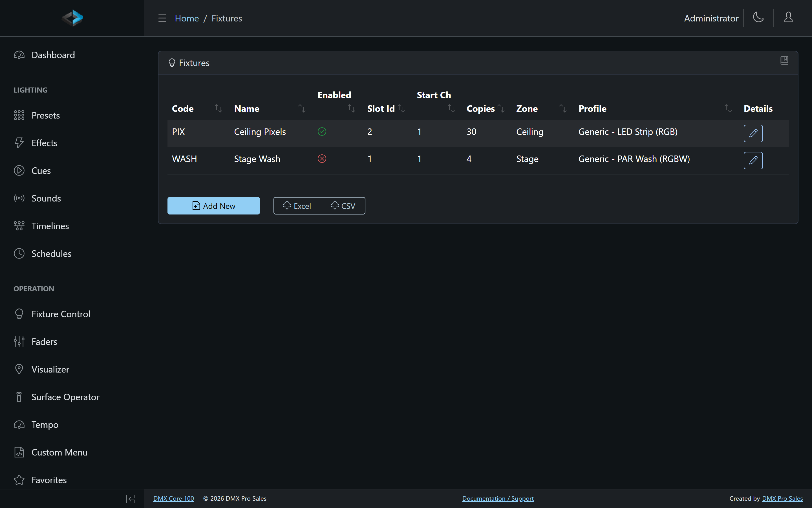This screenshot has width=812, height=508.
Task: Export the table to Excel
Action: pos(297,206)
